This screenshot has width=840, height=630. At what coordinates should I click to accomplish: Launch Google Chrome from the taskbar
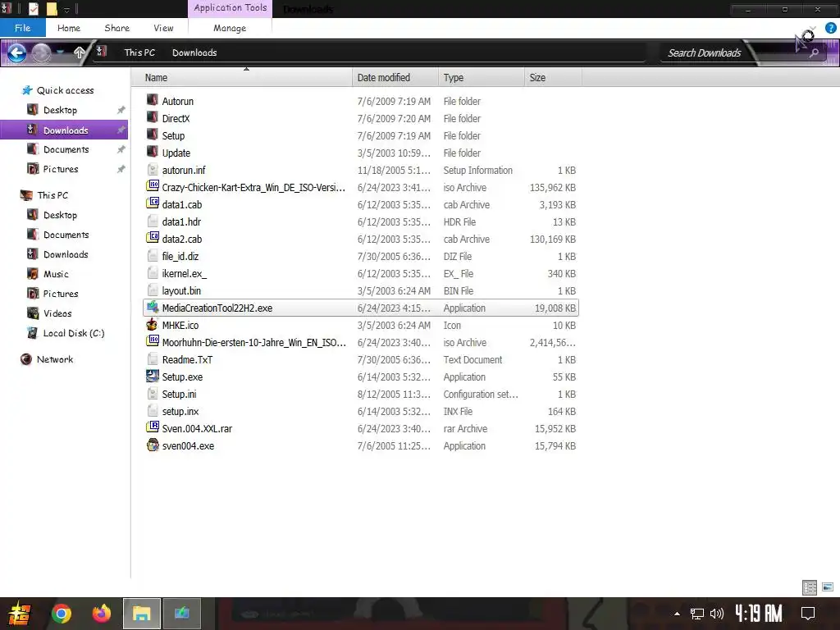61,614
